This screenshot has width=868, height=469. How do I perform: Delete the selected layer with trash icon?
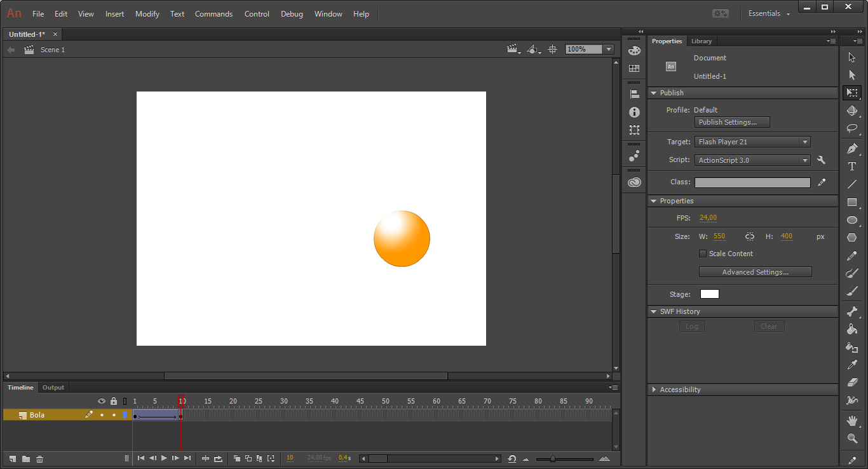(39, 459)
